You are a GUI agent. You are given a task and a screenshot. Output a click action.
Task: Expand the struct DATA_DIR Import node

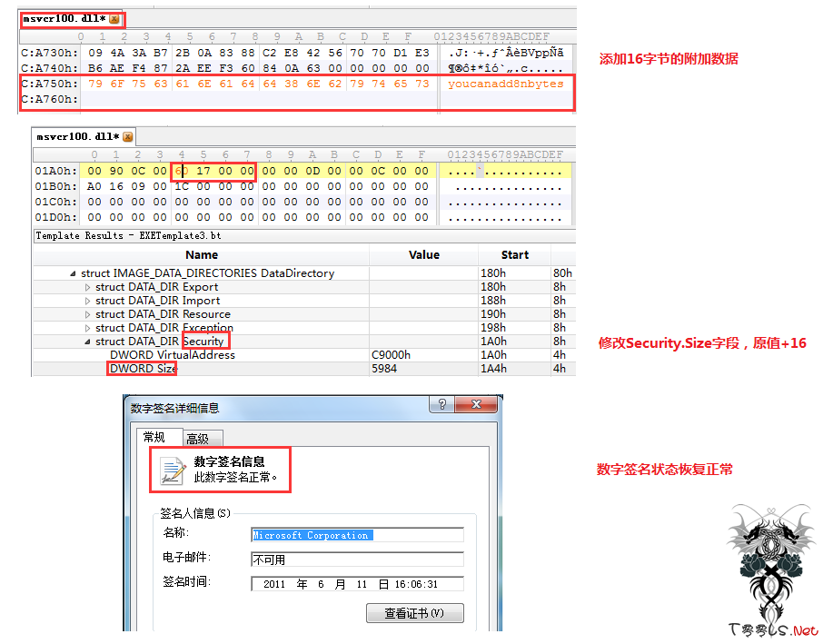pyautogui.click(x=88, y=301)
